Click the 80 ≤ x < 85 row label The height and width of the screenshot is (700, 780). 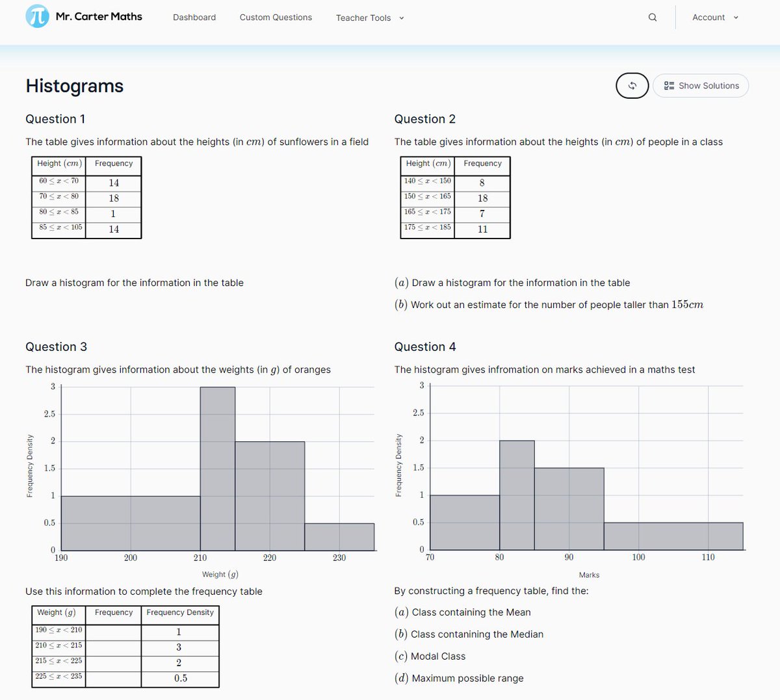[x=58, y=212]
